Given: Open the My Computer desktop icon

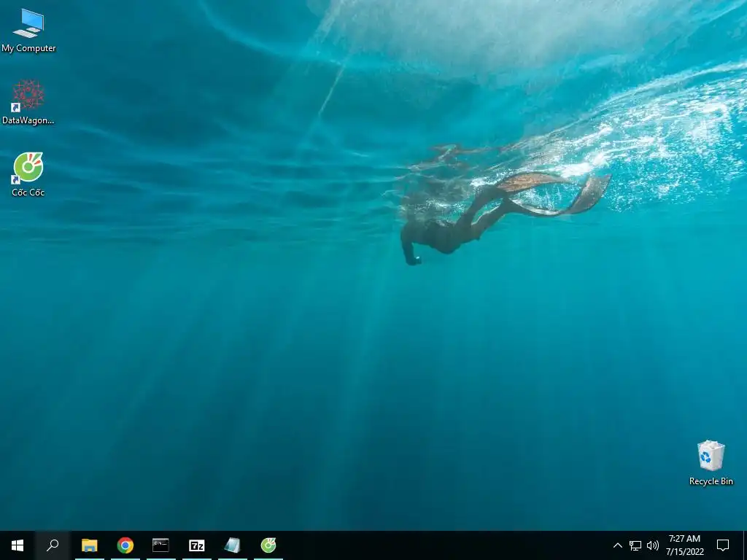Looking at the screenshot, I should [x=28, y=30].
